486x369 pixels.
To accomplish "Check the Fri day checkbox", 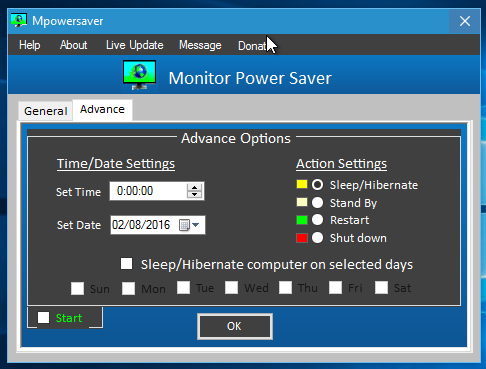I will [x=335, y=287].
